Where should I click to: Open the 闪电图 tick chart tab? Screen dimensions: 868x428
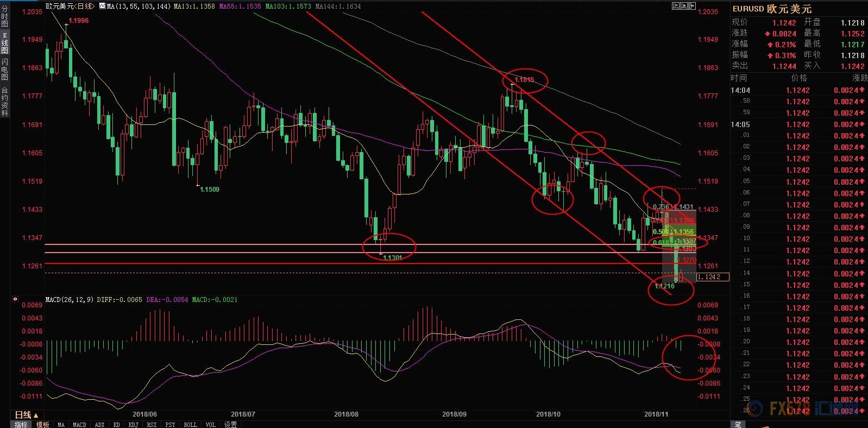tap(5, 69)
